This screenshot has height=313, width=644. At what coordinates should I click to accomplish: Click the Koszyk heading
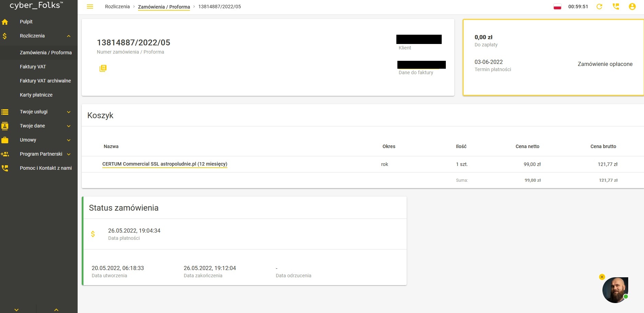pos(100,115)
